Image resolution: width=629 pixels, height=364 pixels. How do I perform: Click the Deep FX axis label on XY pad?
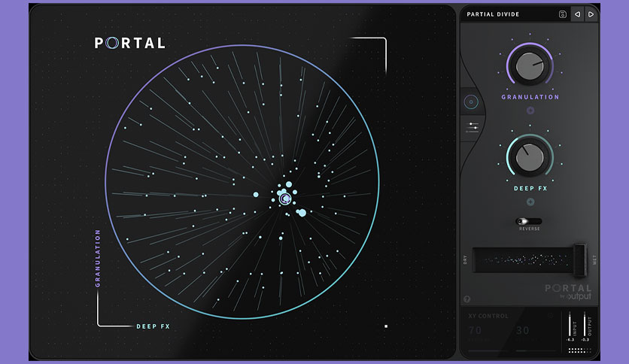pos(153,326)
